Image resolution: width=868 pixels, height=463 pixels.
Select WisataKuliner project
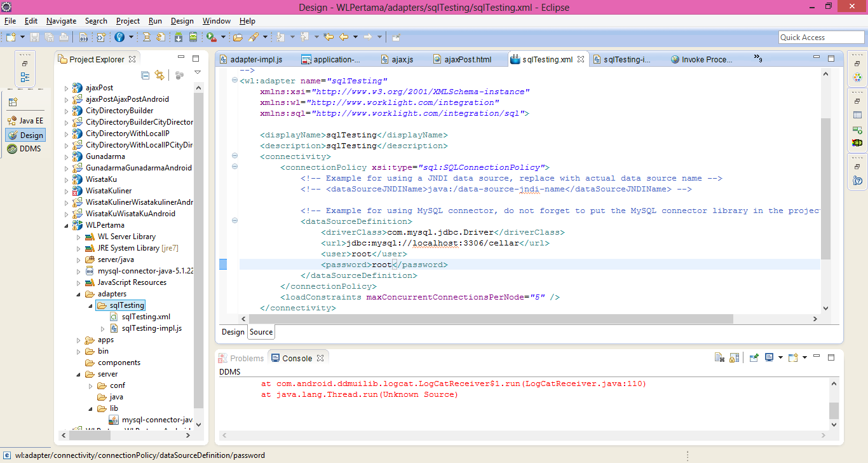coord(102,191)
